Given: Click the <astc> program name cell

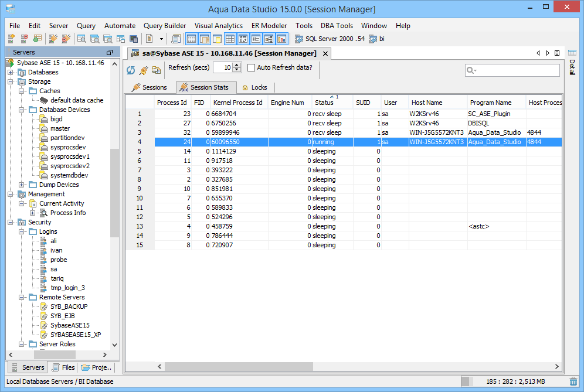Looking at the screenshot, I should point(497,226).
